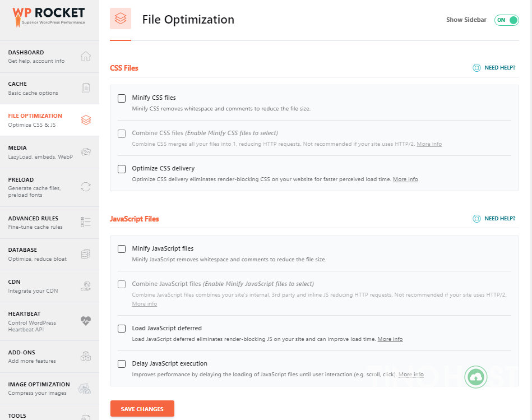
Task: Select the Heartbeat heart icon
Action: point(86,321)
